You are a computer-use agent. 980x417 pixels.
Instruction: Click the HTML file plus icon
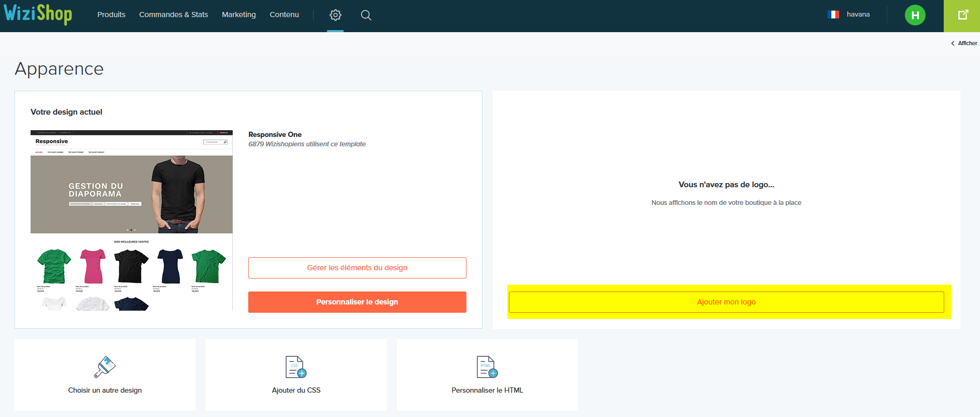[487, 367]
